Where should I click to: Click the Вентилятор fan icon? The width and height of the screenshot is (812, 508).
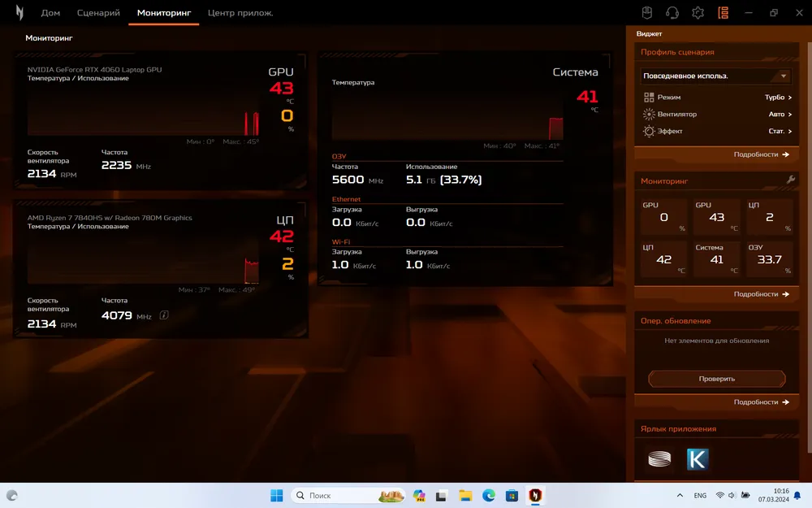[649, 114]
